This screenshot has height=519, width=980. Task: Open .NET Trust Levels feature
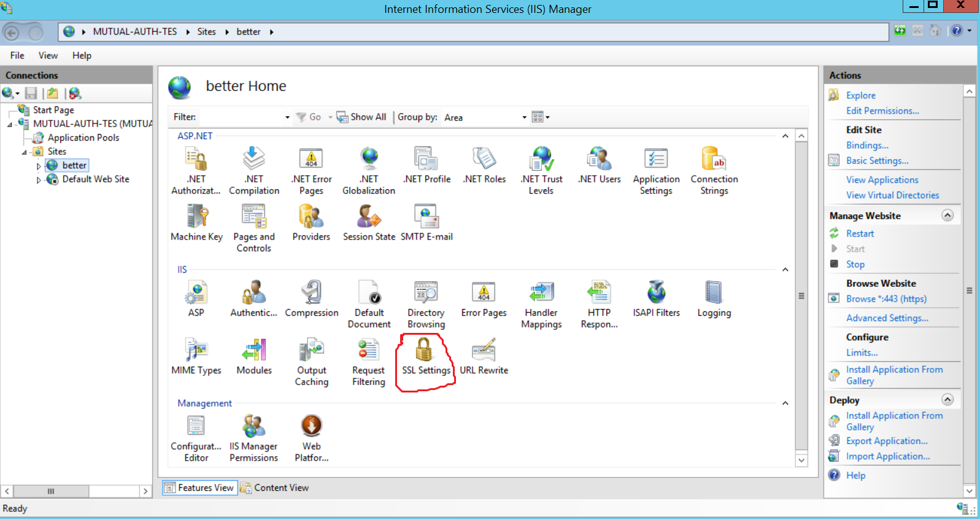coord(541,171)
